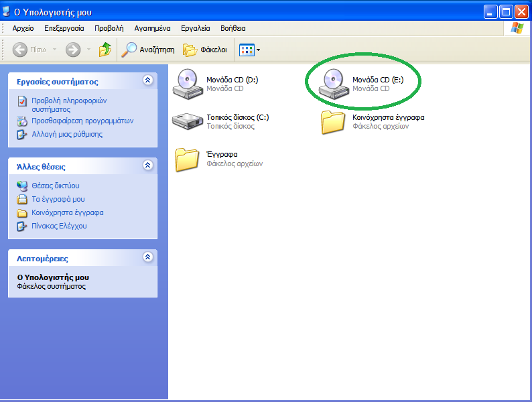532x402 pixels.
Task: Collapse the Λεπτομέρειες panel
Action: (x=148, y=257)
